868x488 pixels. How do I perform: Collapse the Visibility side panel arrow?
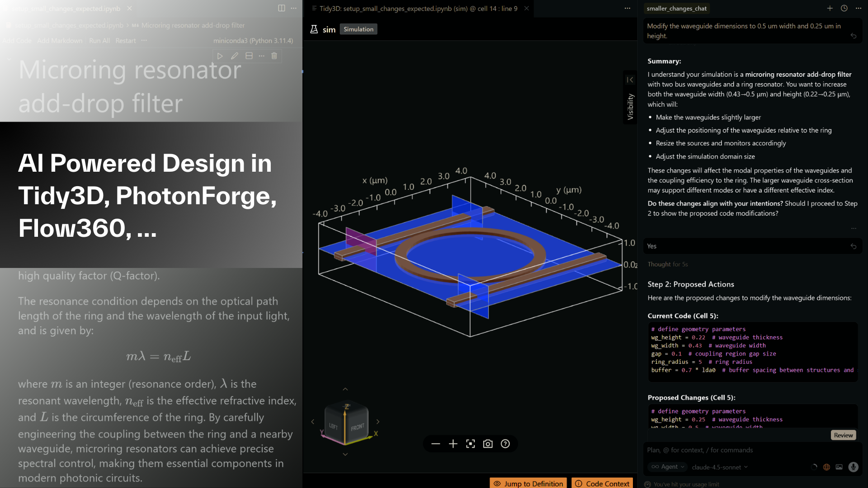click(x=630, y=80)
